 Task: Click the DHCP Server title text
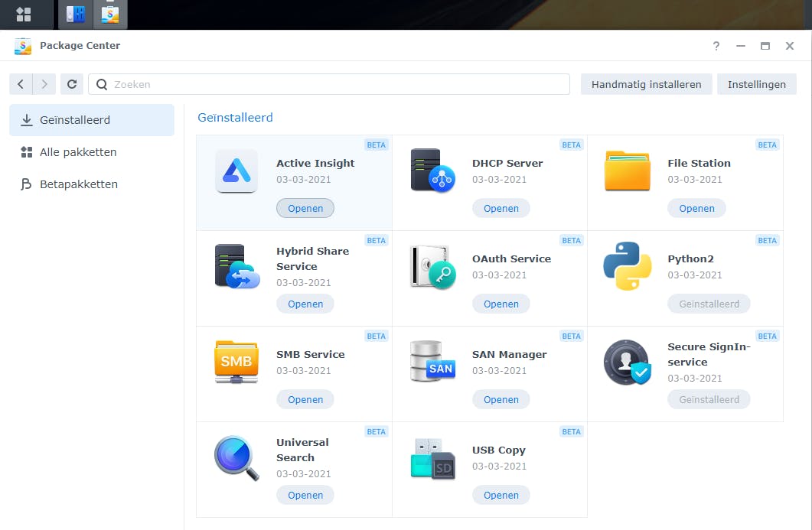click(507, 163)
